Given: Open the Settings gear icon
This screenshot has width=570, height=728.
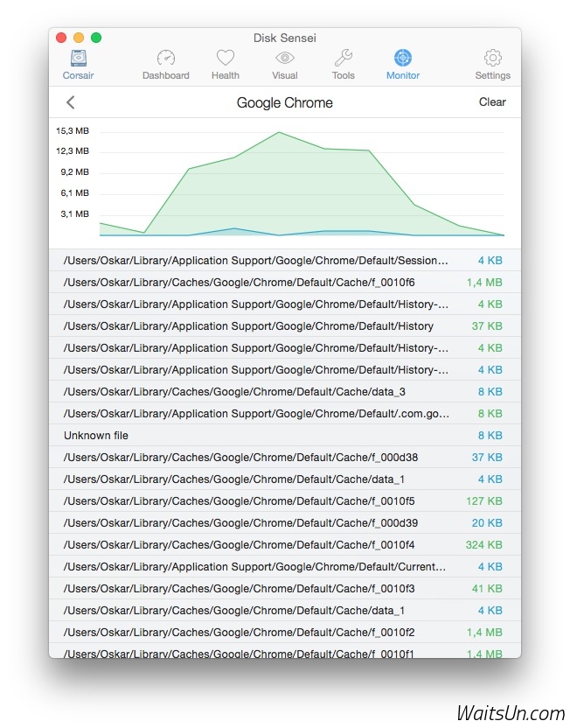Looking at the screenshot, I should coord(492,59).
